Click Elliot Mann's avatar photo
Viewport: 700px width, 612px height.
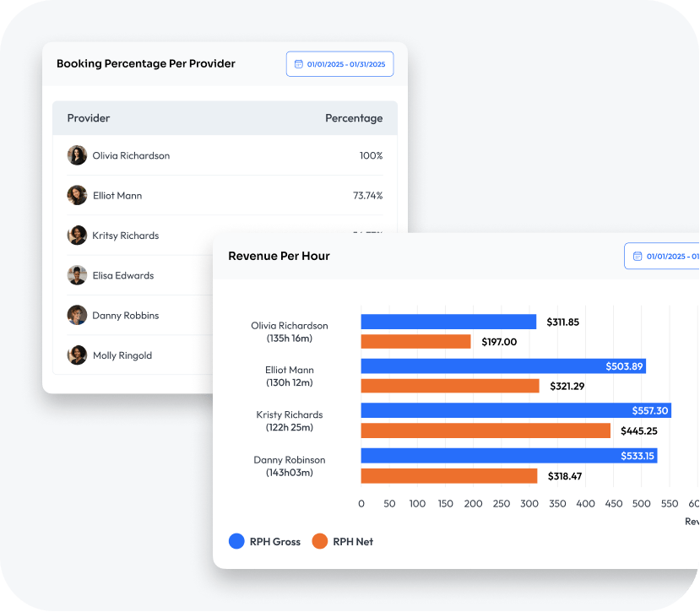click(78, 195)
